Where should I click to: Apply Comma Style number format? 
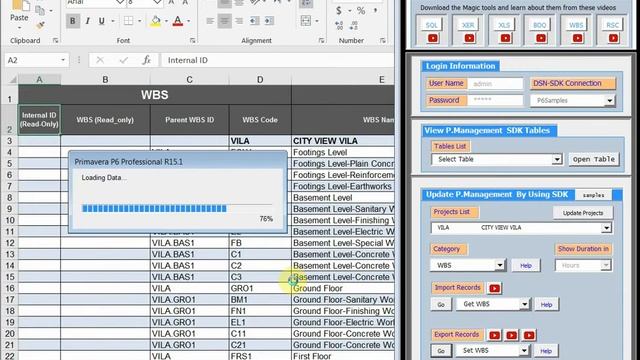pos(375,10)
